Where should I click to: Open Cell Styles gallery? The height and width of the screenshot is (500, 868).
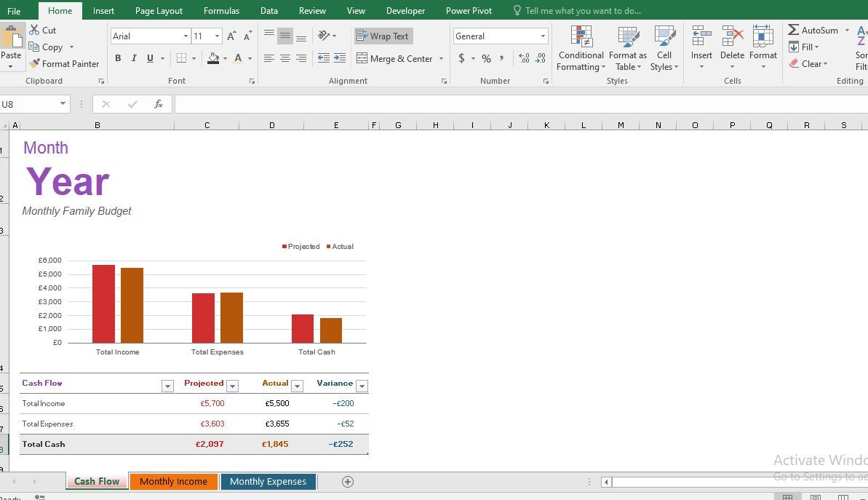664,49
